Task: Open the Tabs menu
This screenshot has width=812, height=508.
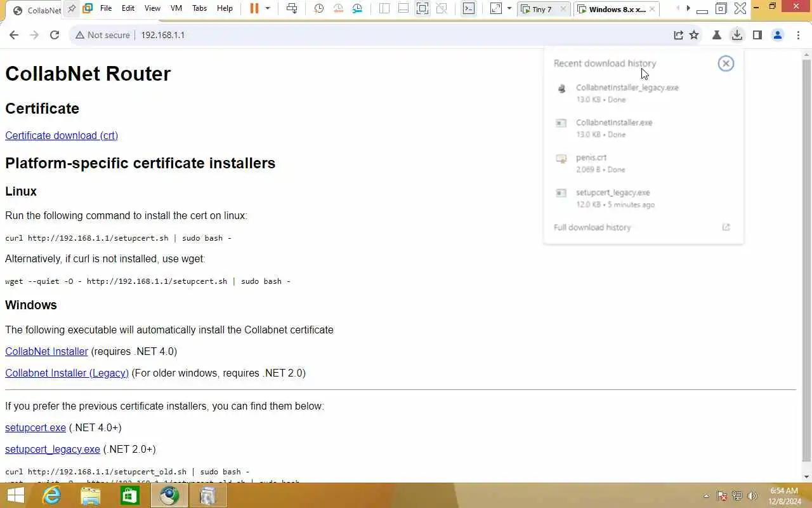Action: click(x=199, y=8)
